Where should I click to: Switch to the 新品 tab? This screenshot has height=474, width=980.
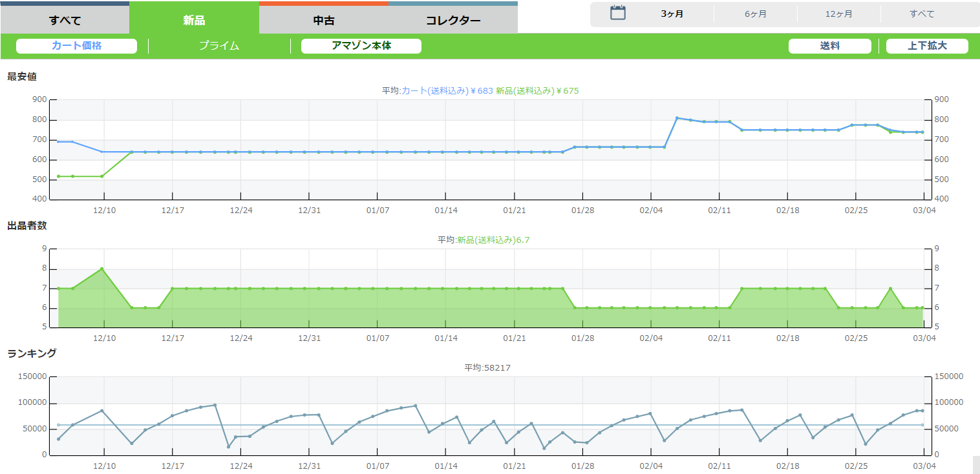tap(194, 20)
